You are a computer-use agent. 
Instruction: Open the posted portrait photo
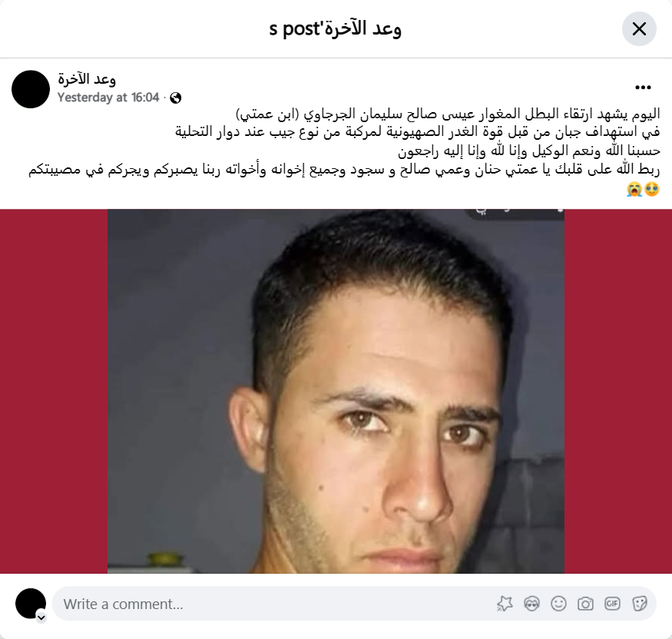(336, 391)
